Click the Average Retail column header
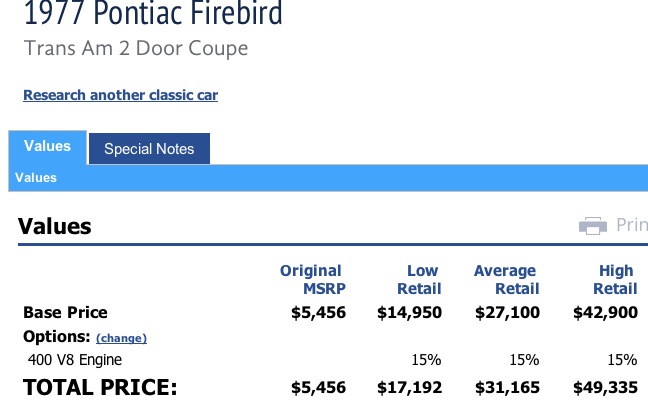 (506, 279)
